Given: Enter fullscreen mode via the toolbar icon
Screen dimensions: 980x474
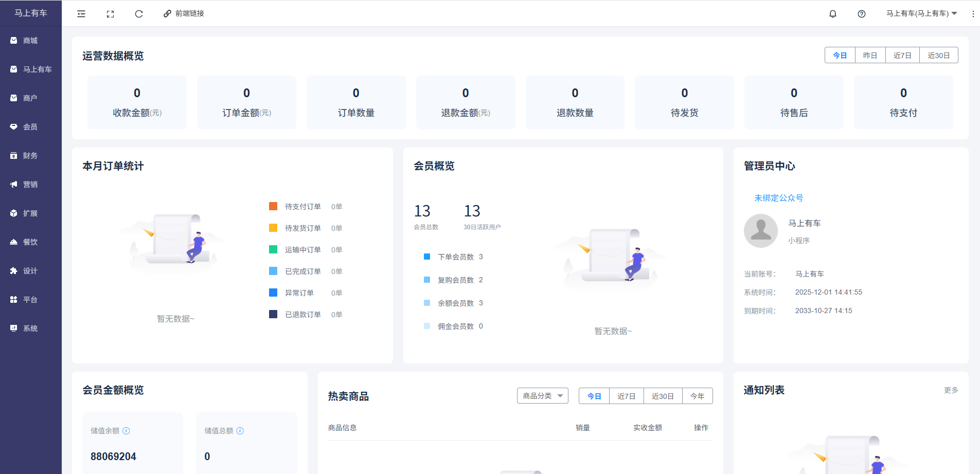Looking at the screenshot, I should 110,13.
